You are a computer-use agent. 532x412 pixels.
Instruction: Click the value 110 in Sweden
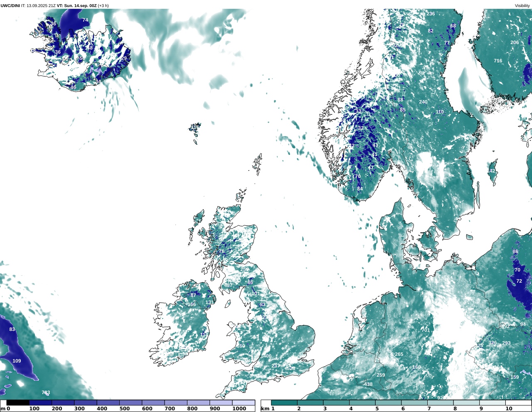[440, 112]
